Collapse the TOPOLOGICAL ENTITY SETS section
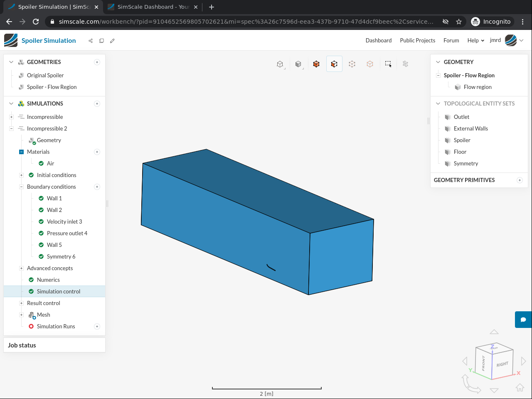The height and width of the screenshot is (399, 532). [x=438, y=103]
